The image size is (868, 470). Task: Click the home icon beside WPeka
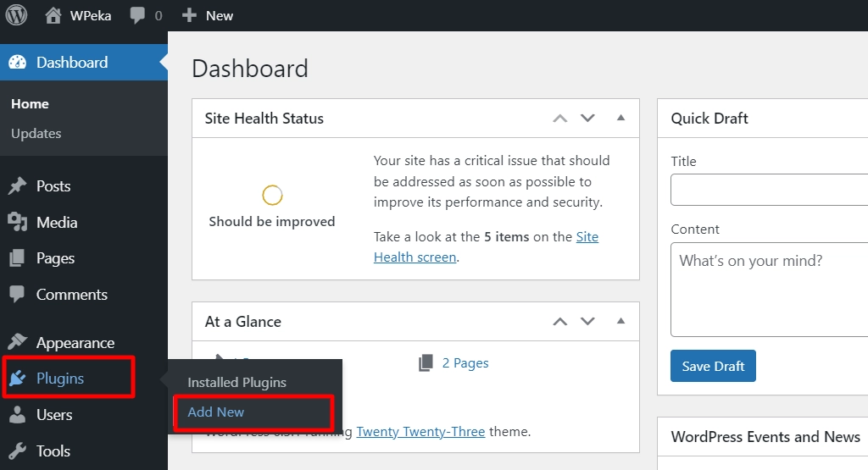(x=53, y=15)
